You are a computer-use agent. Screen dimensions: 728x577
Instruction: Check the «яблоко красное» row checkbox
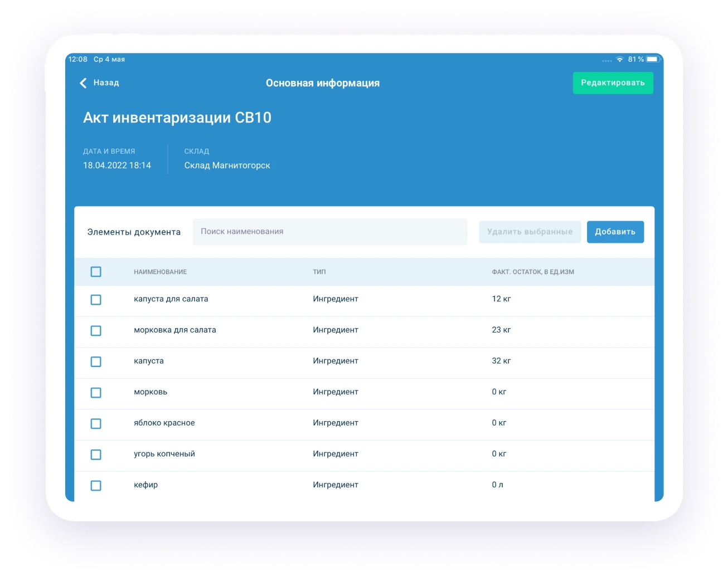pyautogui.click(x=96, y=423)
